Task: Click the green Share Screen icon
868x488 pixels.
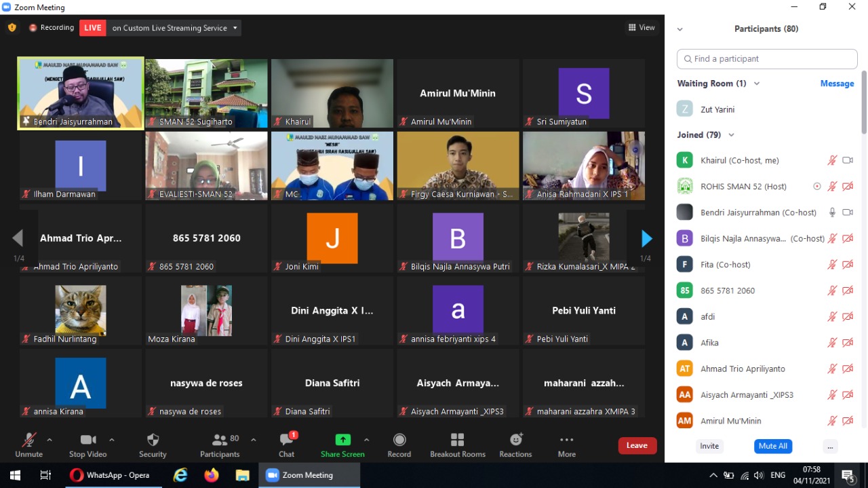Action: (343, 440)
